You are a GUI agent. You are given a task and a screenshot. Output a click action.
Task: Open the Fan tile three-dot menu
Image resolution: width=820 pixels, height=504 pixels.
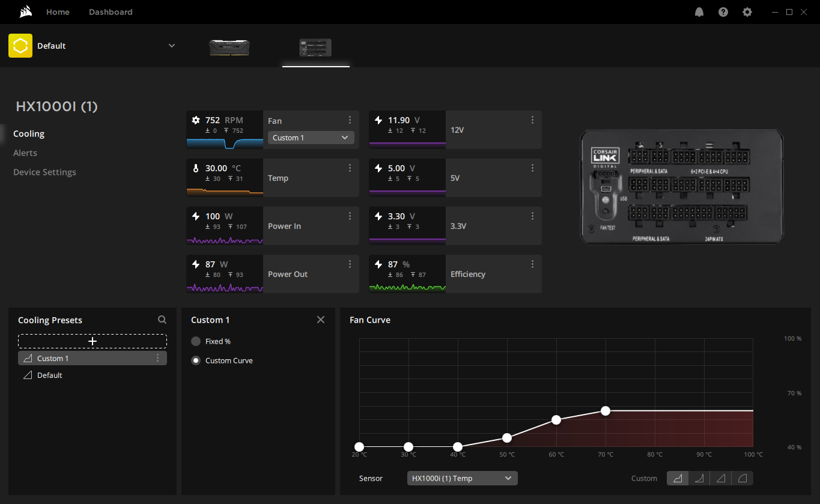click(x=350, y=120)
